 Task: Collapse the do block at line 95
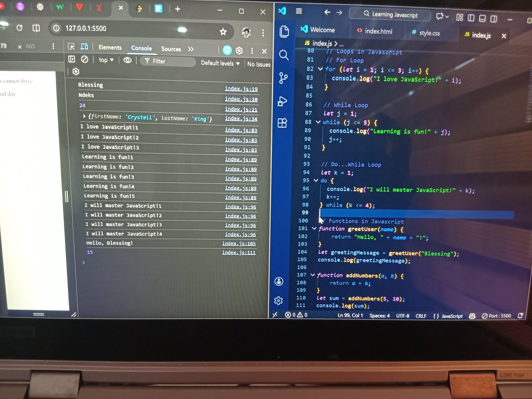pyautogui.click(x=316, y=180)
